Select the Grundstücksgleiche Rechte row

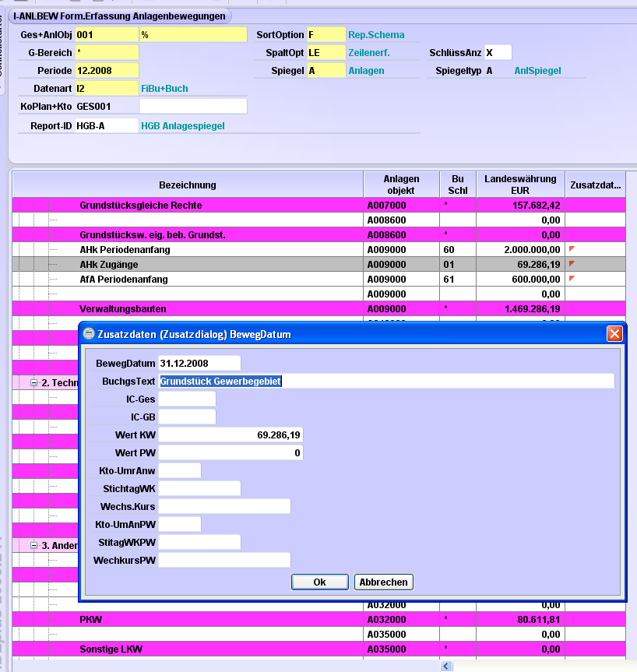tap(319, 206)
